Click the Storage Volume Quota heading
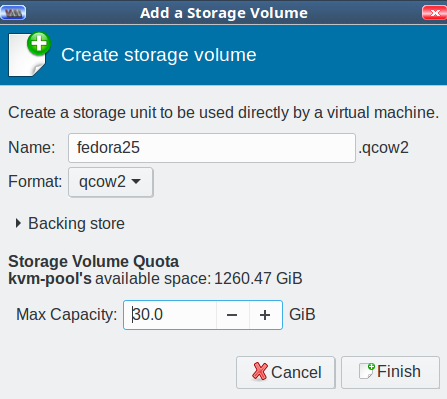 [x=94, y=261]
